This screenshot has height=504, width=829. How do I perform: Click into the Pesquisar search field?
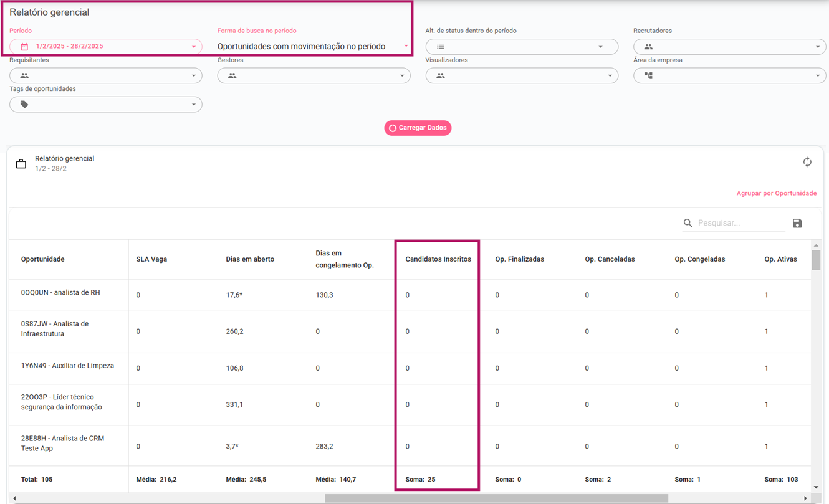(740, 223)
